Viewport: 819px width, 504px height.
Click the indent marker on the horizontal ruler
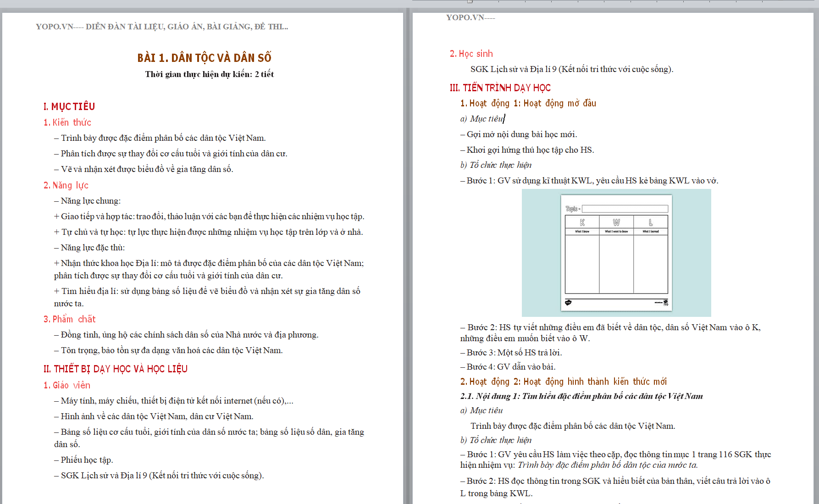pos(470,2)
